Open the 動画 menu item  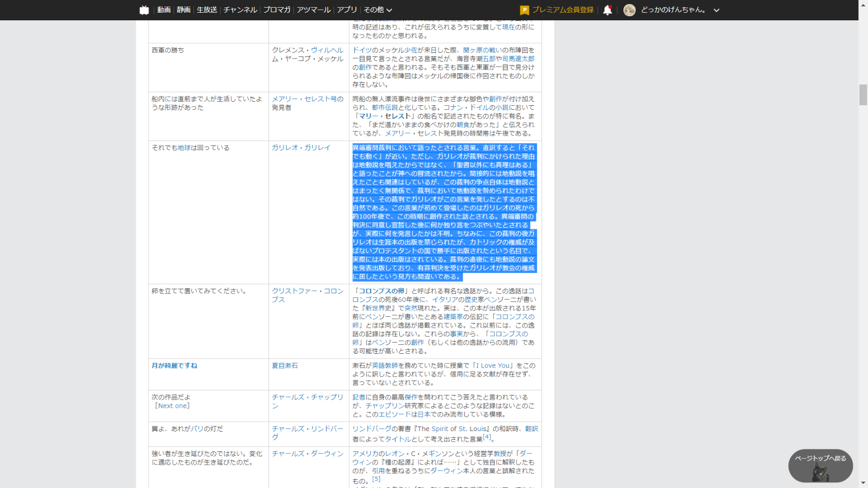164,10
